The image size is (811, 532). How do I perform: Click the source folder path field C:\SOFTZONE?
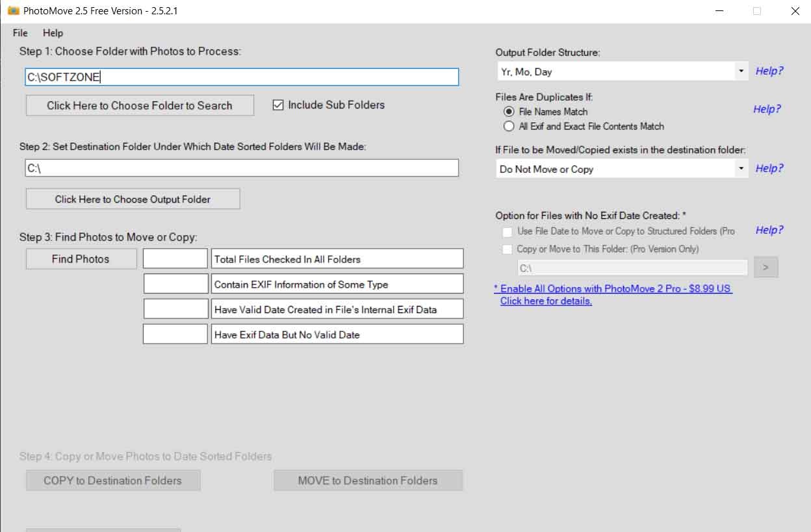coord(242,77)
